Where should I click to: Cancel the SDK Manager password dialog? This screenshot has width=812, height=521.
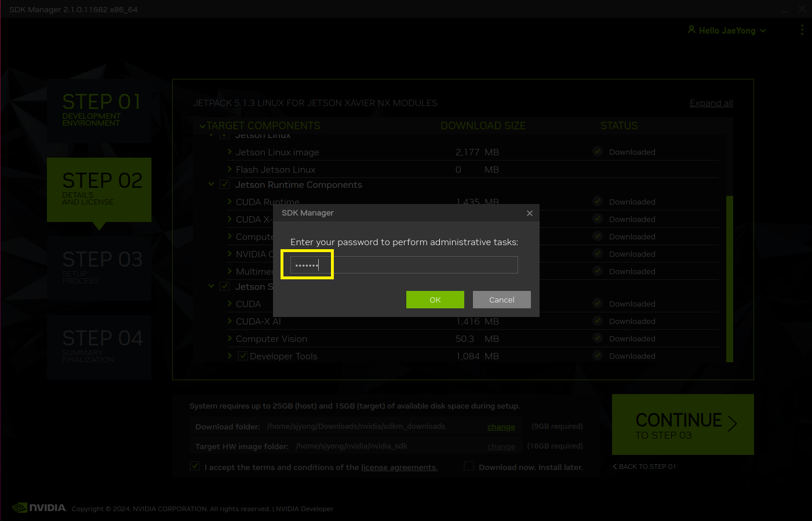pyautogui.click(x=501, y=300)
